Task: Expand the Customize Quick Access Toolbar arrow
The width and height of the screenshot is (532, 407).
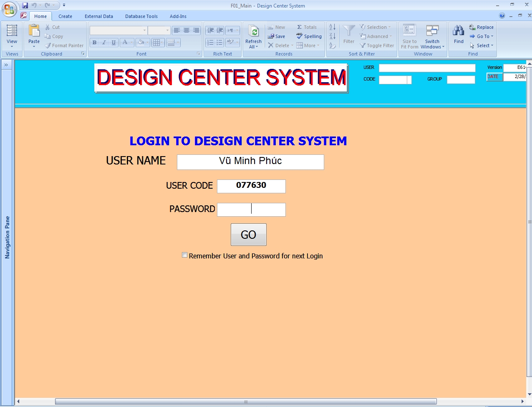Action: [x=64, y=5]
